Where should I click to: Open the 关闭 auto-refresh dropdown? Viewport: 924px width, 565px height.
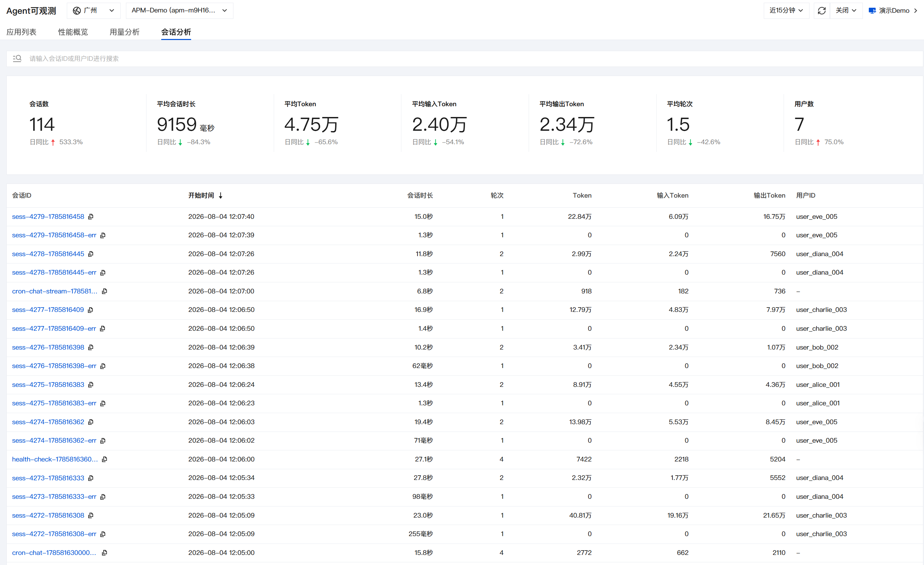point(846,10)
